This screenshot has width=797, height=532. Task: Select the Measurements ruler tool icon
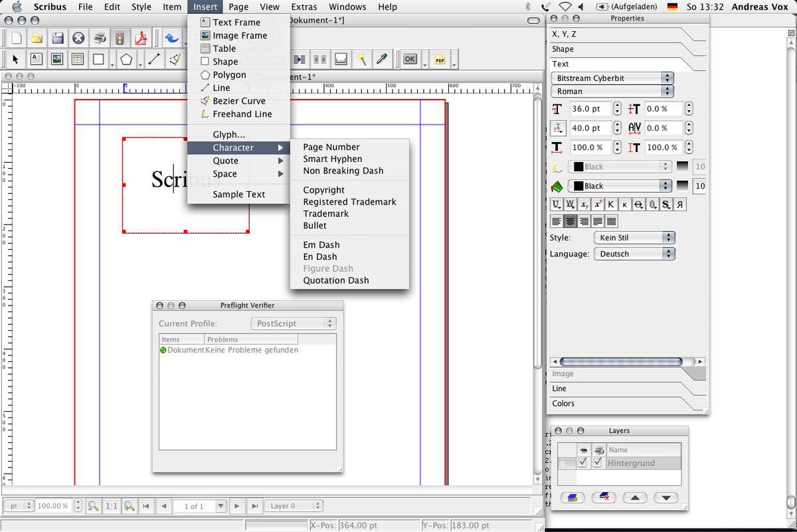click(340, 59)
